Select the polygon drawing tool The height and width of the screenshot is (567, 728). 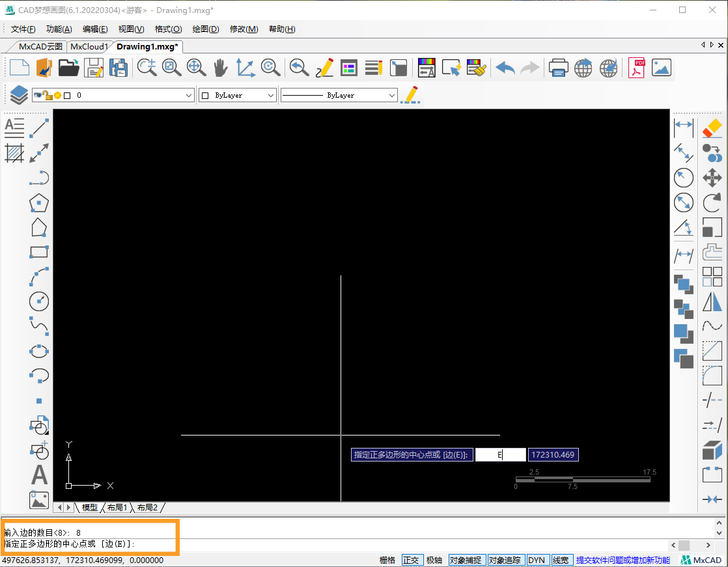[39, 203]
